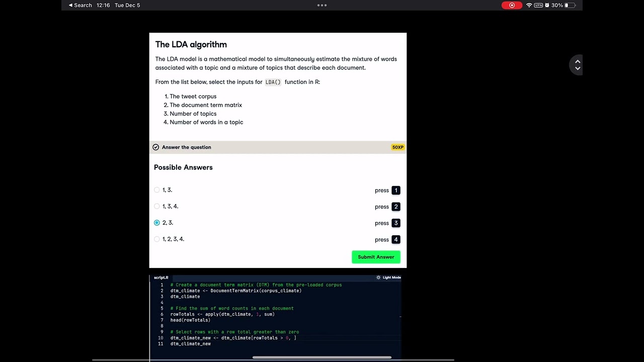Click the 50XP badge
Image resolution: width=644 pixels, height=362 pixels.
tap(397, 147)
